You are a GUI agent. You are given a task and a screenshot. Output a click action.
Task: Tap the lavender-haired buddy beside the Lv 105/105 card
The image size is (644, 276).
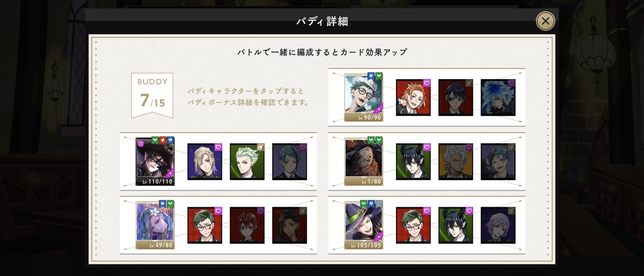(498, 225)
